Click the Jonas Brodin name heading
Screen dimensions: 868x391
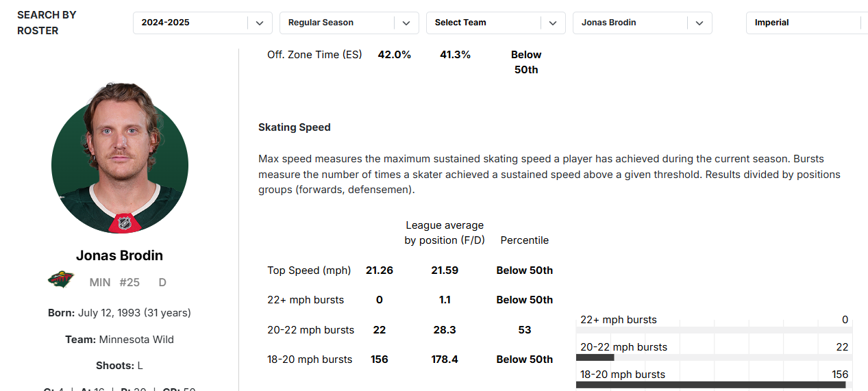coord(120,255)
